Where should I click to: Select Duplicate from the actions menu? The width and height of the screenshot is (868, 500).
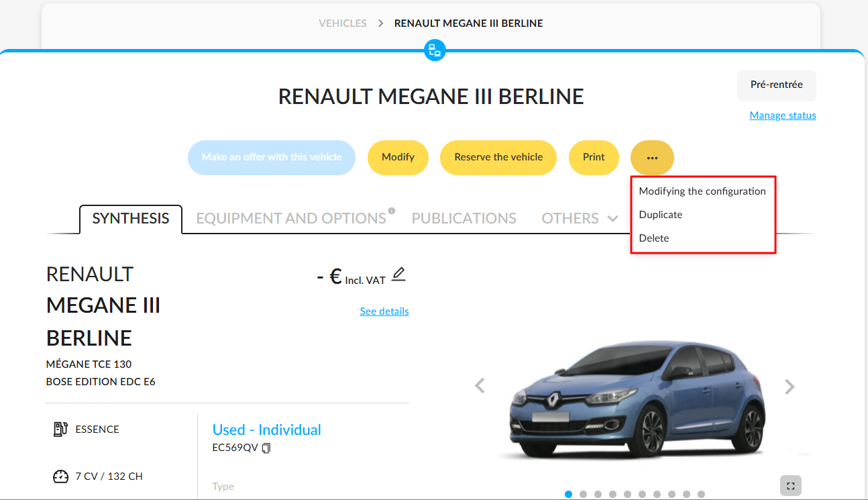tap(660, 214)
